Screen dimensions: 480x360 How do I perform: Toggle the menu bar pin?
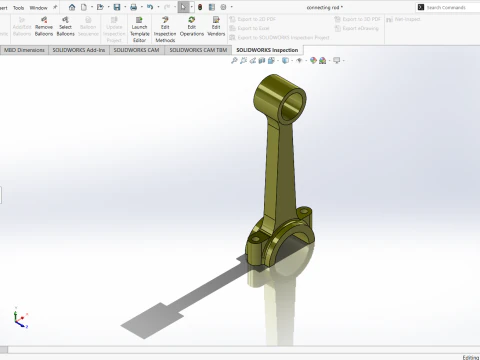pyautogui.click(x=55, y=7)
